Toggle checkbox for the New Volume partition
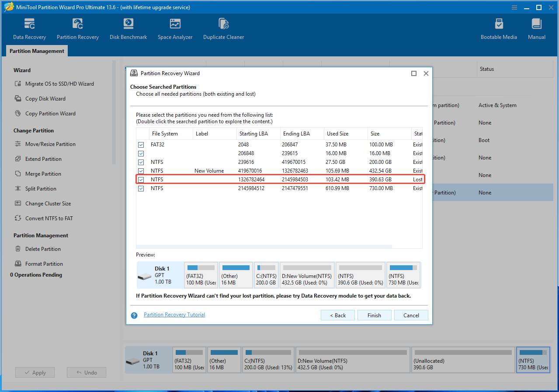Viewport: 559px width, 392px height. point(141,171)
